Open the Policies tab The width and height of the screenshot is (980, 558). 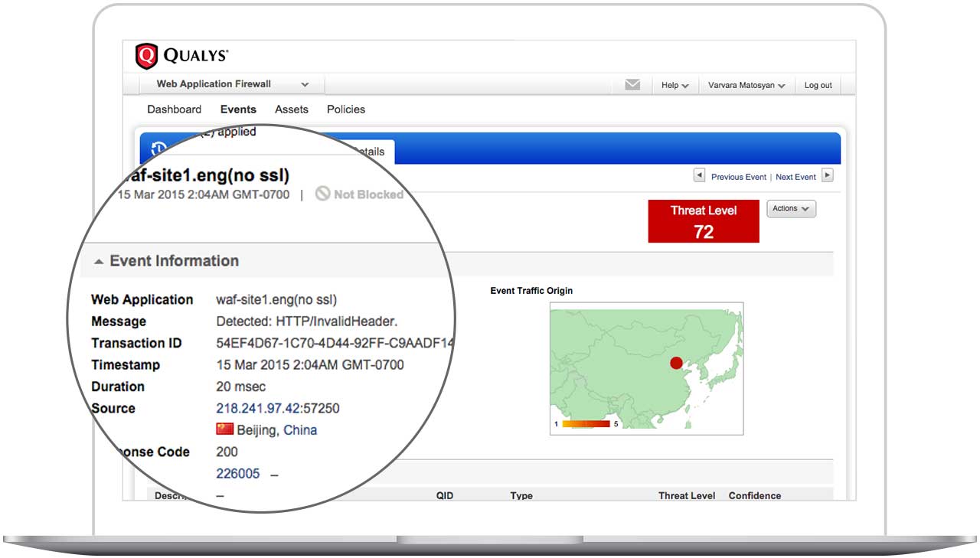click(346, 109)
